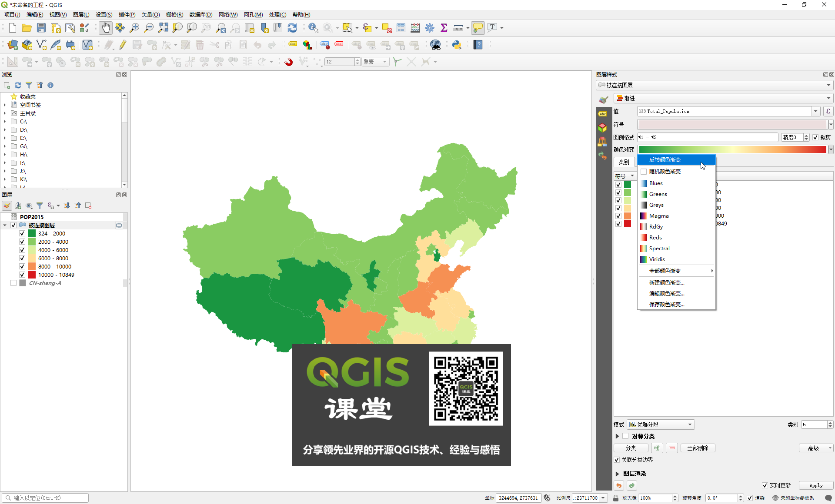
Task: Click the Apply button
Action: (816, 485)
